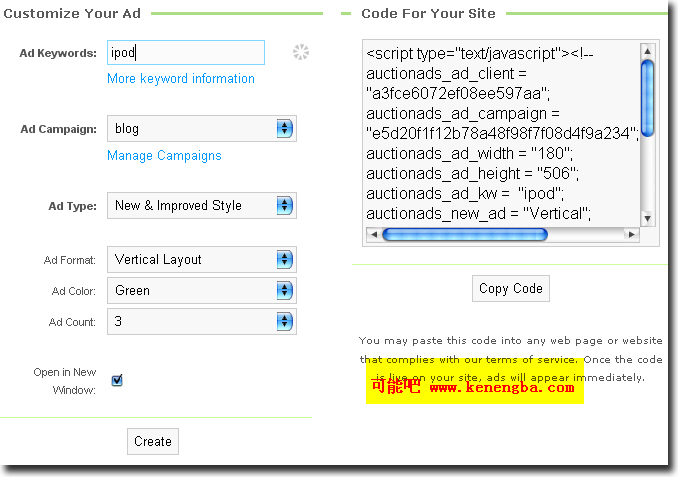The width and height of the screenshot is (678, 477).
Task: Click the kenengba.com watermark banner
Action: click(474, 387)
